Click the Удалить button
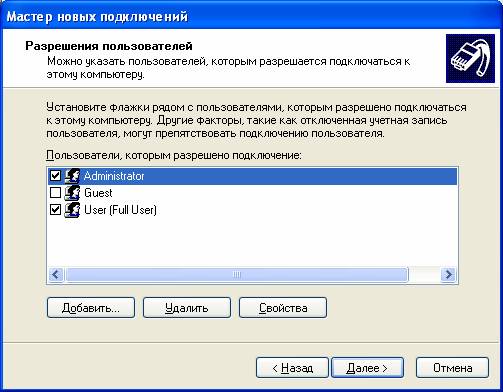The width and height of the screenshot is (503, 392). 187,308
